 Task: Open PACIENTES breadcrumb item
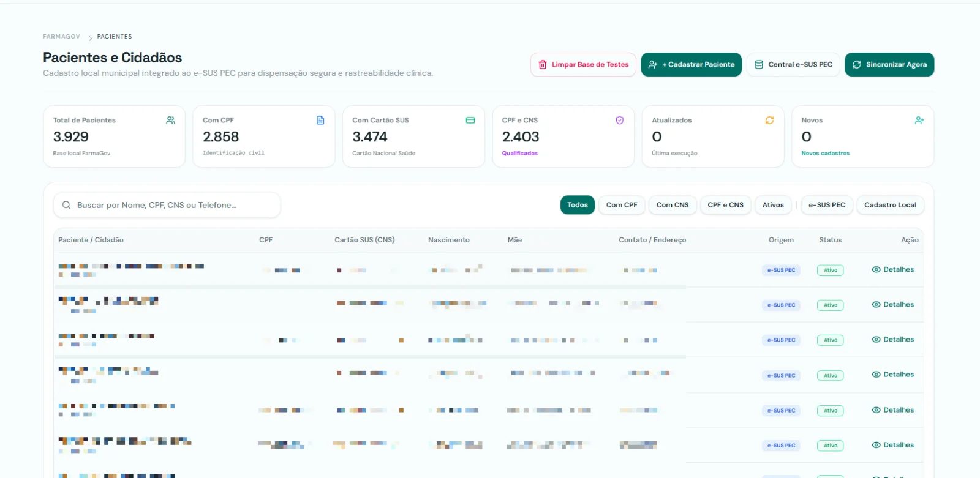click(x=115, y=37)
